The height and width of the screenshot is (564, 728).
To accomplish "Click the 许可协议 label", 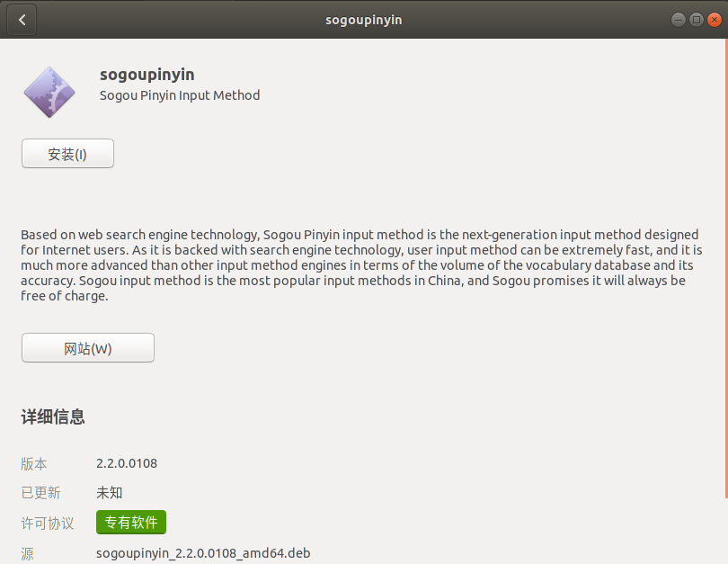I will click(47, 523).
